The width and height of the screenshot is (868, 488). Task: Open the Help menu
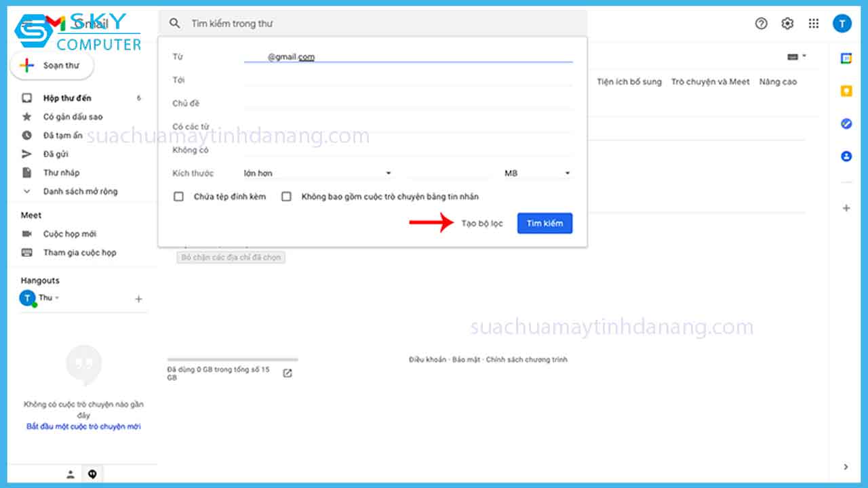(x=760, y=23)
